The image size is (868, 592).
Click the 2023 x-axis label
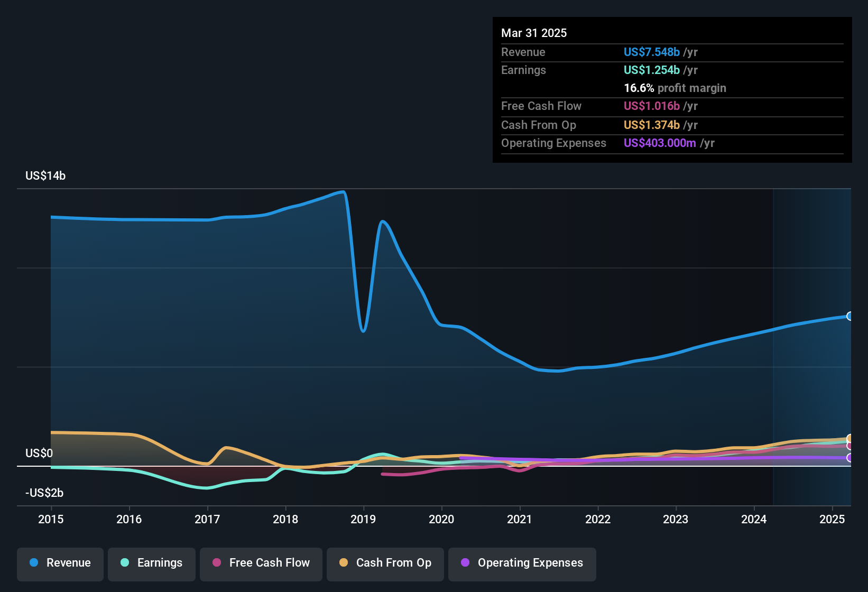pos(676,519)
